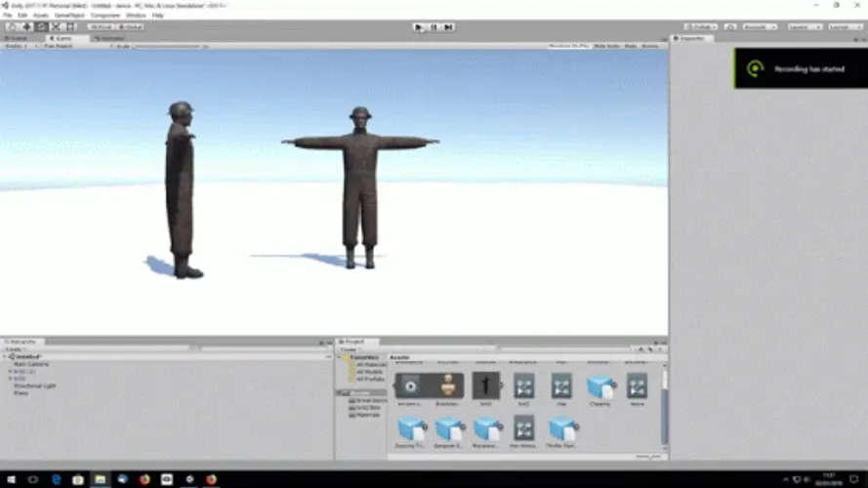Open the Layers dropdown
The image size is (868, 488).
click(x=804, y=27)
